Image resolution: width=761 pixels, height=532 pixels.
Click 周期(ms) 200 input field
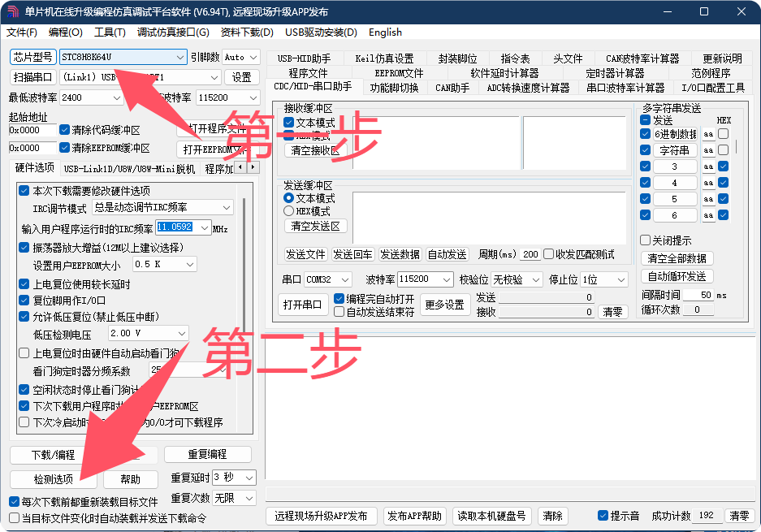tap(530, 254)
